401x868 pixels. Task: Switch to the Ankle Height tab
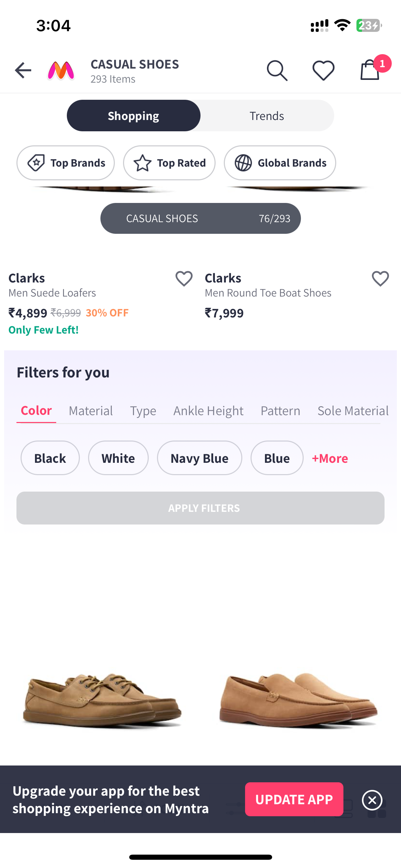208,411
